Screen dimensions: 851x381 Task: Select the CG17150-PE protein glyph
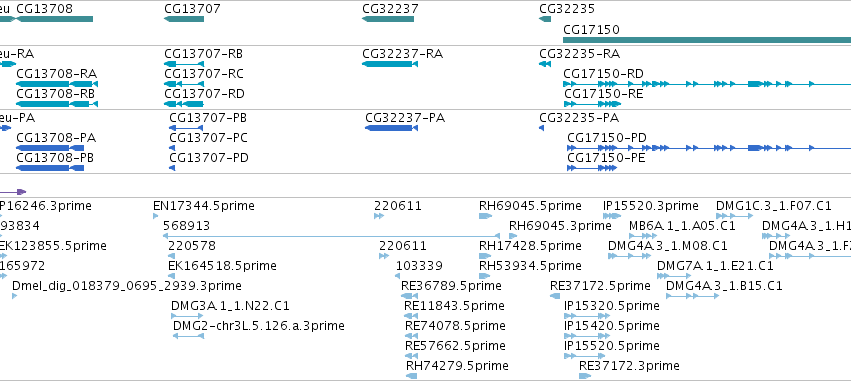point(592,168)
